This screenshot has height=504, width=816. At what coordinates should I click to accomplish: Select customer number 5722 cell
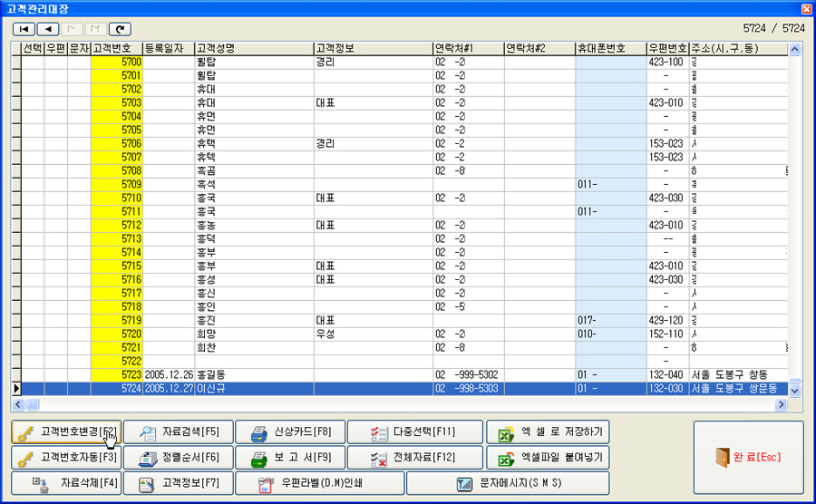[x=117, y=362]
